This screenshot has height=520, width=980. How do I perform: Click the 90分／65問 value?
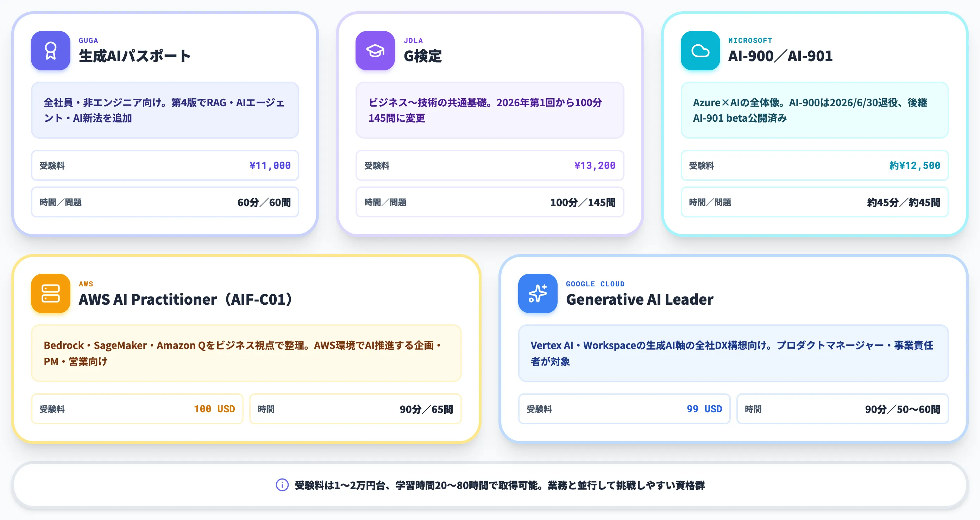tap(427, 410)
